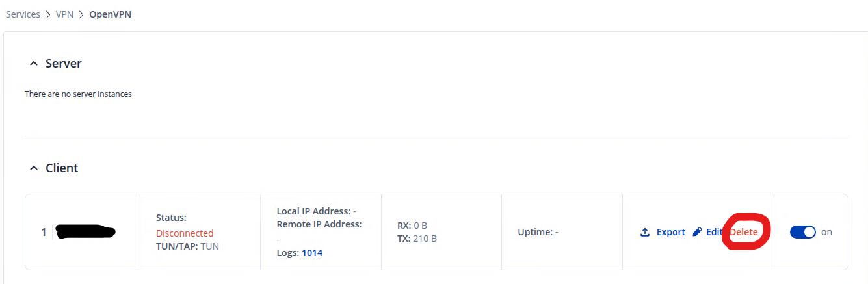
Task: Delete the client instance
Action: 744,232
